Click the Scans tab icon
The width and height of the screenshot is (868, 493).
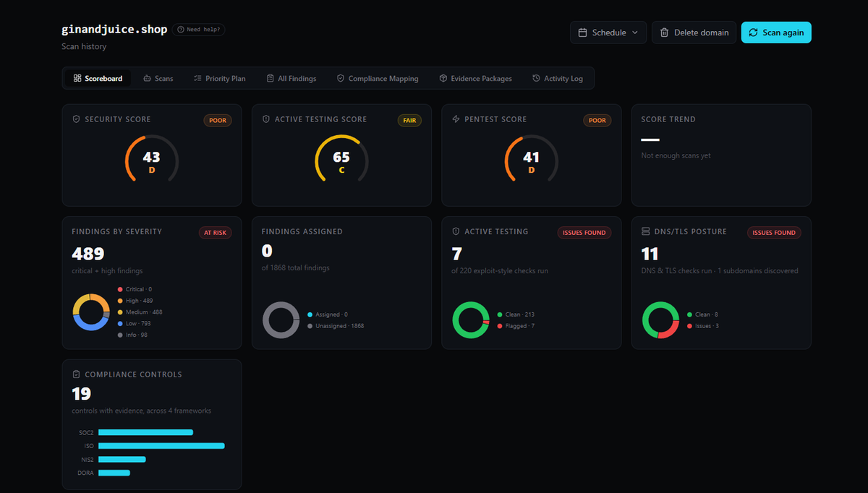(x=147, y=78)
